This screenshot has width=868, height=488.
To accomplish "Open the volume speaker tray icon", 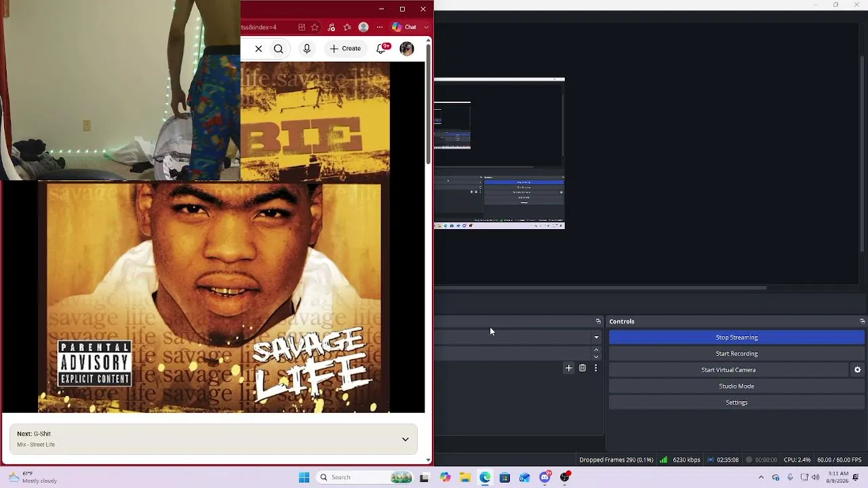I will (x=816, y=477).
